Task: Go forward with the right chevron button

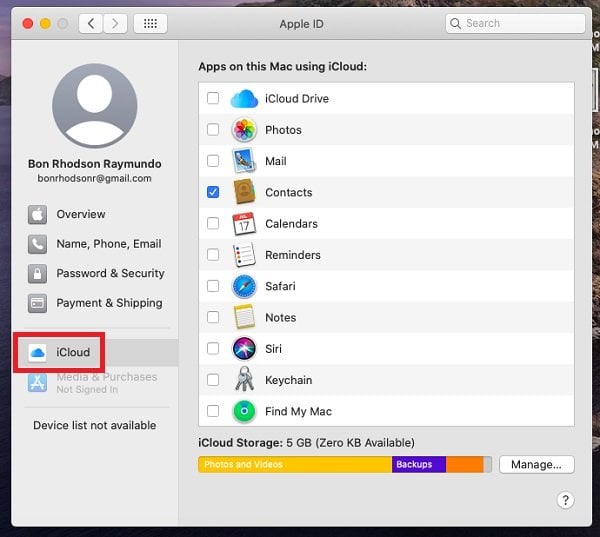Action: [115, 23]
